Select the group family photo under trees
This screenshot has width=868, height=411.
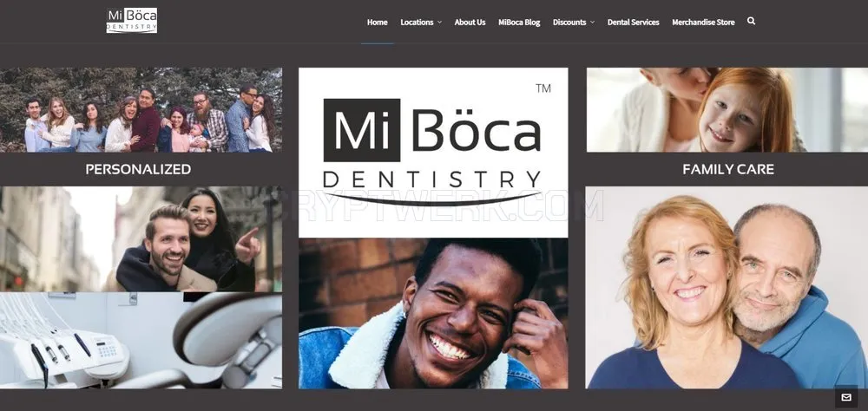coord(141,110)
